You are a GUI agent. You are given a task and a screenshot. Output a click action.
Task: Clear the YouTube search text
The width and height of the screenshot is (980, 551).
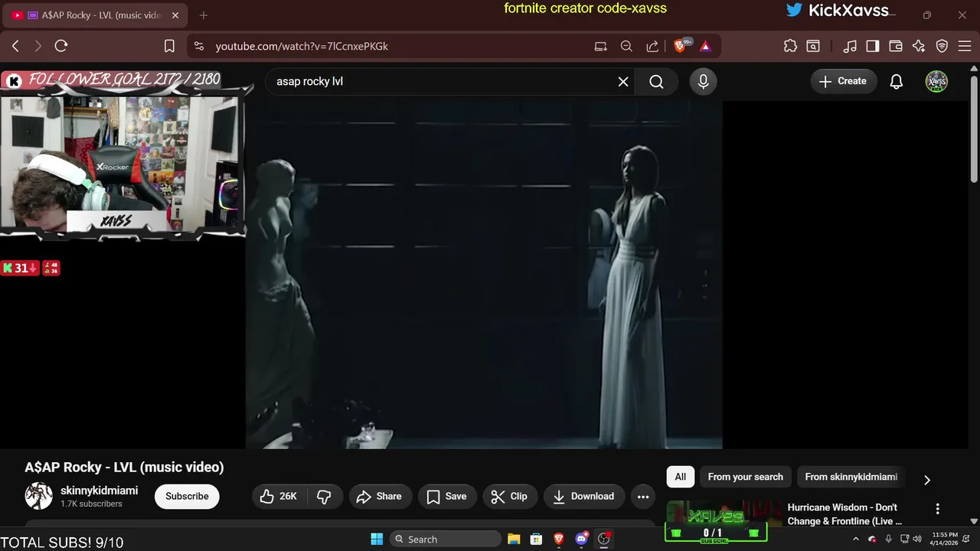click(x=623, y=81)
